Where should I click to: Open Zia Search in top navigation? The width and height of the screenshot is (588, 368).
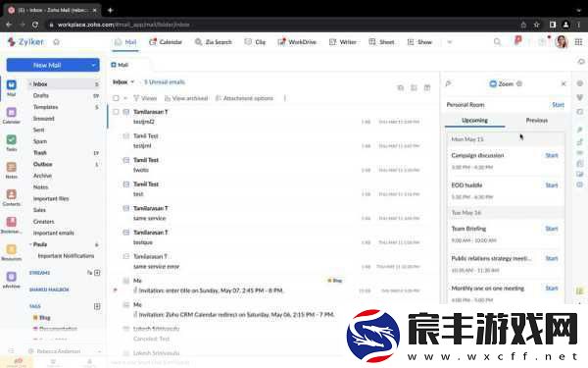click(214, 42)
